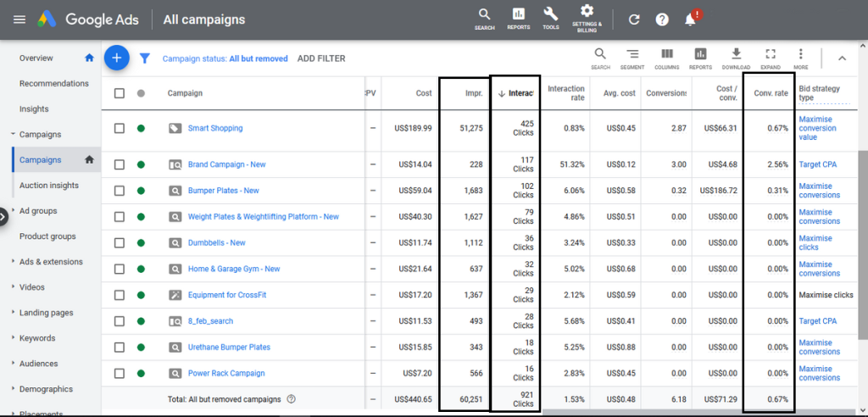Toggle the select-all checkbox in table header
This screenshot has height=417, width=868.
[x=120, y=93]
